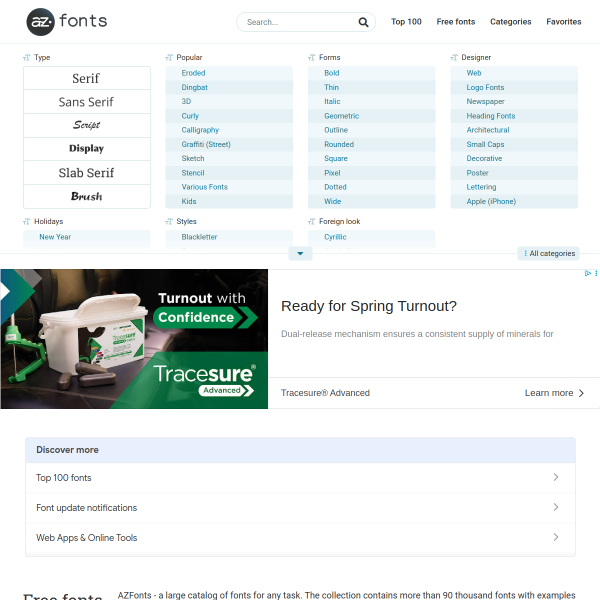Open the Newspaper category
This screenshot has width=600, height=600.
tap(514, 101)
